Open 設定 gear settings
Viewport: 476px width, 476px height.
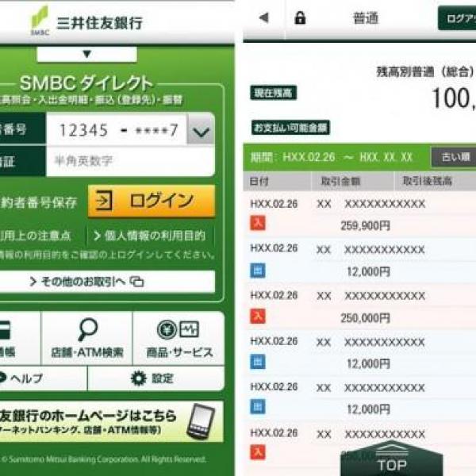pos(156,378)
